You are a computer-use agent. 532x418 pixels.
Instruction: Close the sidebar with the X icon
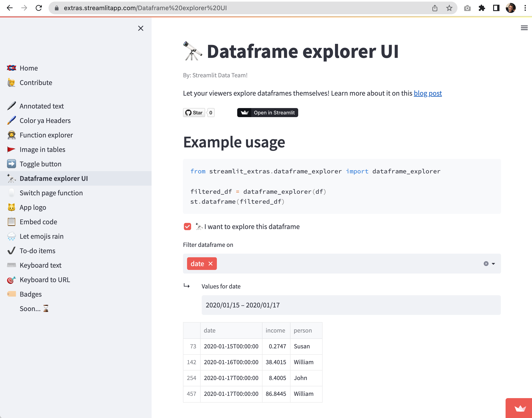click(141, 28)
